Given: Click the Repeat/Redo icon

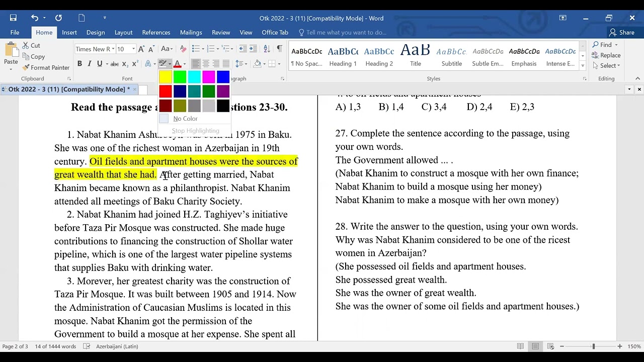Looking at the screenshot, I should coord(58,18).
